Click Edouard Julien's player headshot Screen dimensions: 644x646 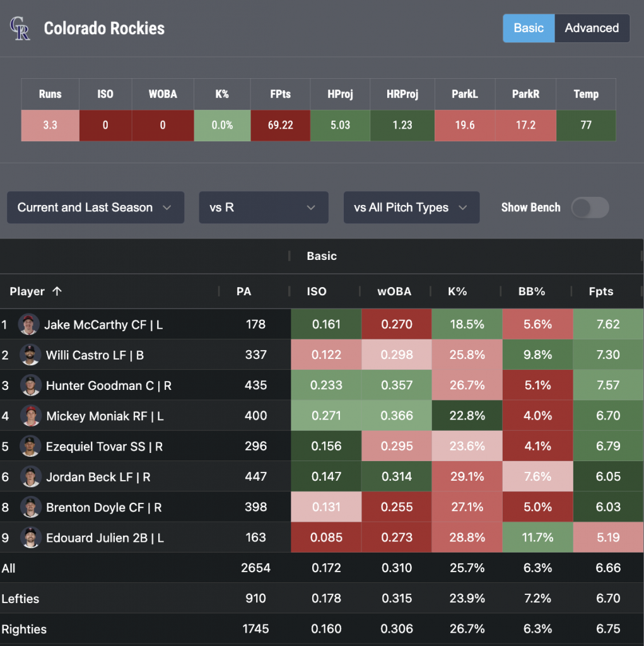click(30, 537)
